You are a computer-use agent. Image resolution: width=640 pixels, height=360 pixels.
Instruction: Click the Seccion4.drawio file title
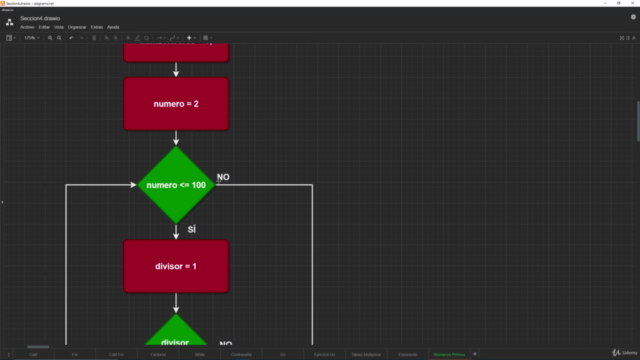40,18
